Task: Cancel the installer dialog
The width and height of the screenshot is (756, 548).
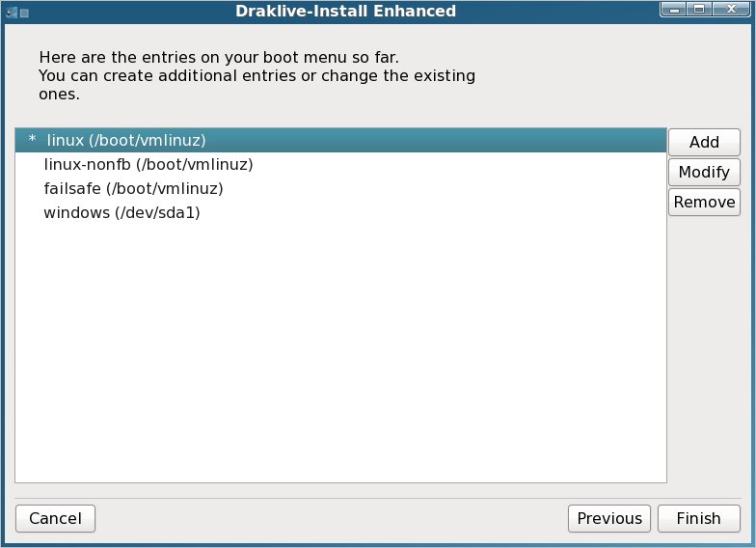Action: coord(55,518)
